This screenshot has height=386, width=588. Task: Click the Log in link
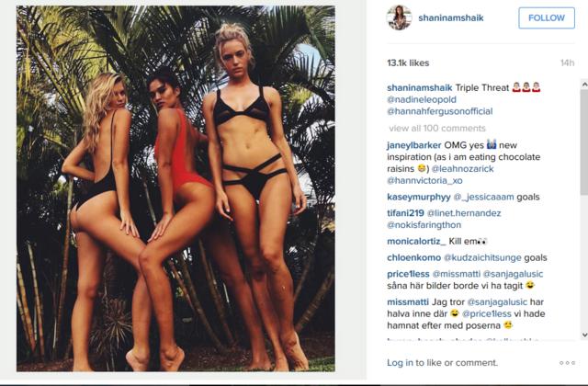tap(400, 363)
